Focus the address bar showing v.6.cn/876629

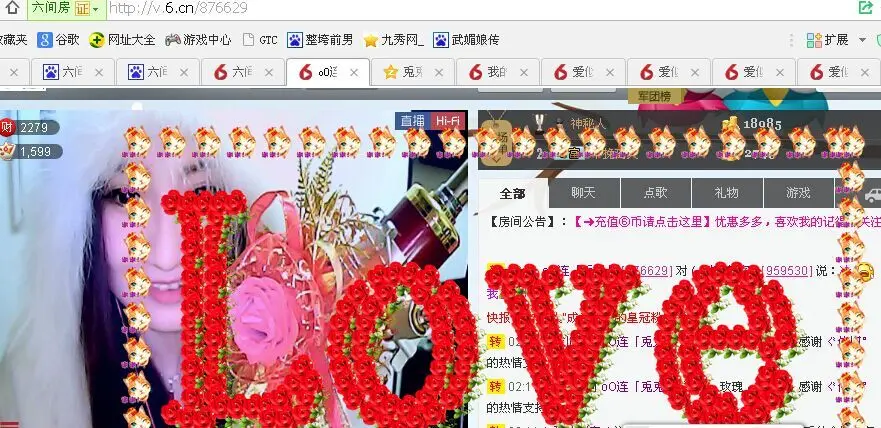[478, 8]
